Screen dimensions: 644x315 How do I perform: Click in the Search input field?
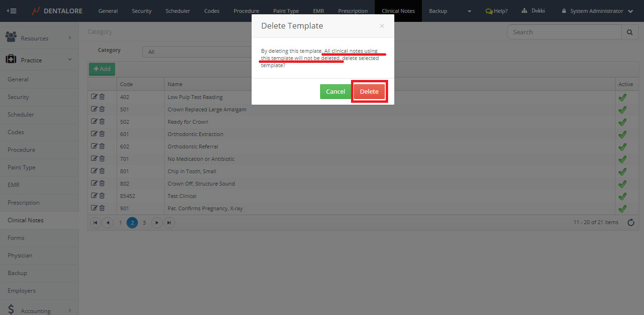pyautogui.click(x=564, y=32)
